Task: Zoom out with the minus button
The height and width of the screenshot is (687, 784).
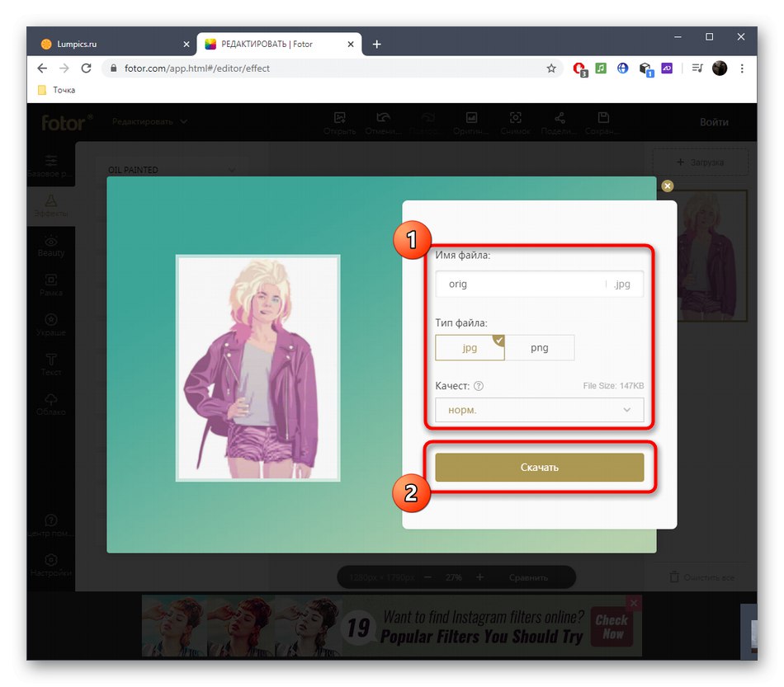Action: point(427,577)
